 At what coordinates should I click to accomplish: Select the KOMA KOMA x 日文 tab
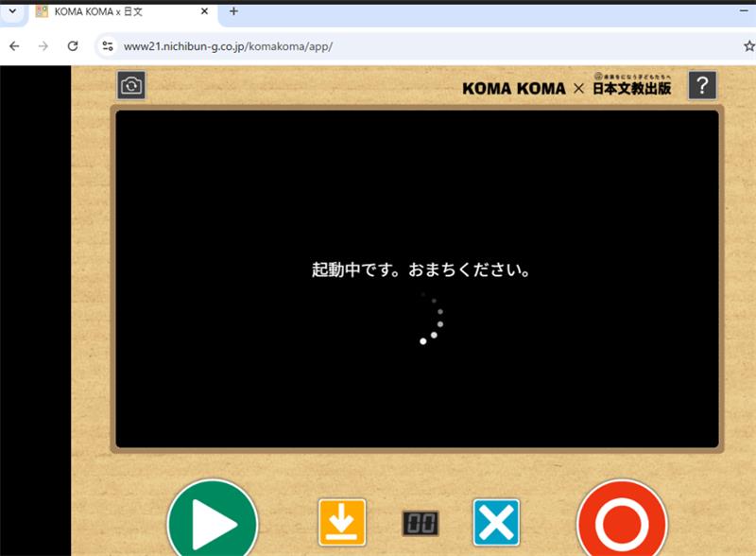123,11
